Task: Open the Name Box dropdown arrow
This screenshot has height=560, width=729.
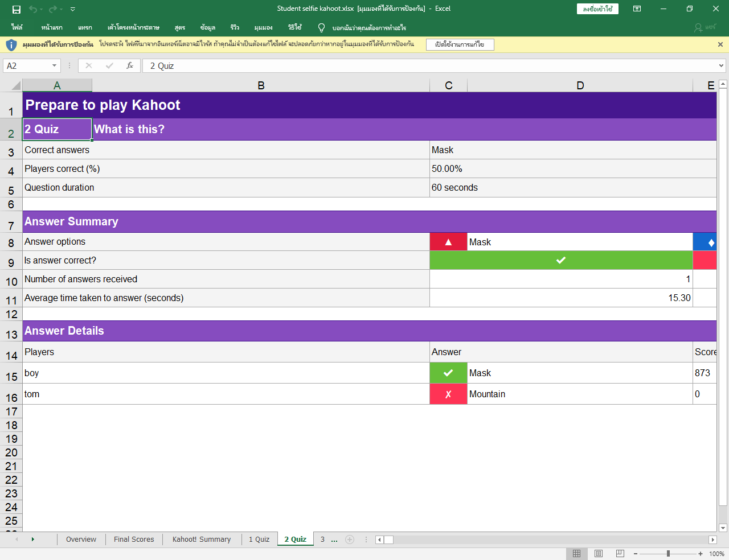Action: pyautogui.click(x=54, y=65)
